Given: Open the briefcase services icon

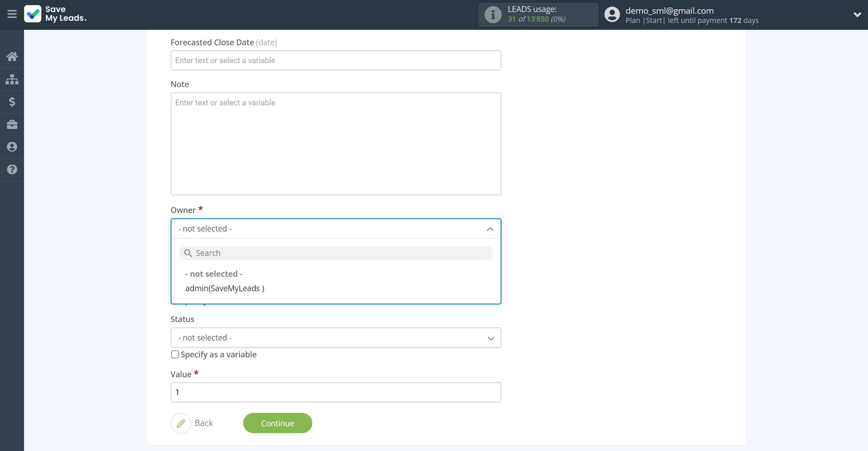Looking at the screenshot, I should tap(12, 124).
